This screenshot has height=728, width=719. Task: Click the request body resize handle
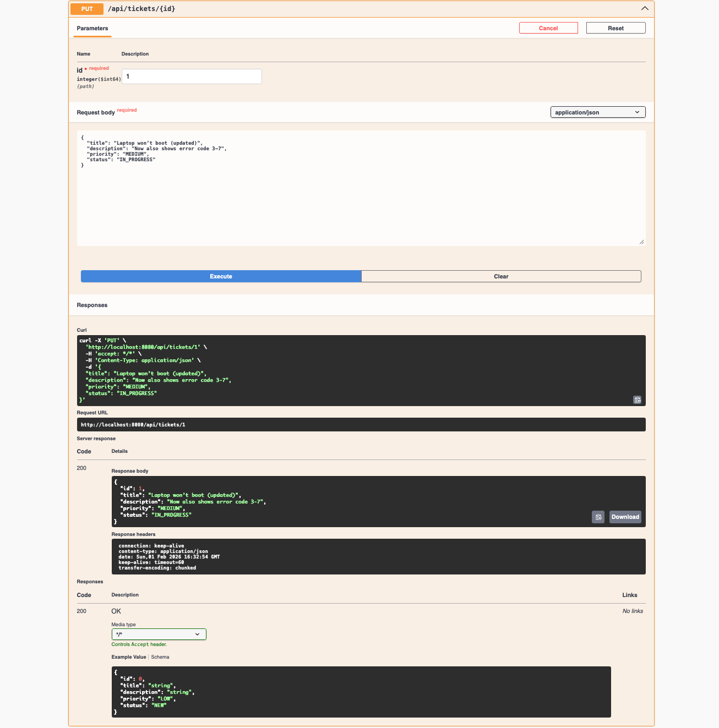pyautogui.click(x=641, y=240)
